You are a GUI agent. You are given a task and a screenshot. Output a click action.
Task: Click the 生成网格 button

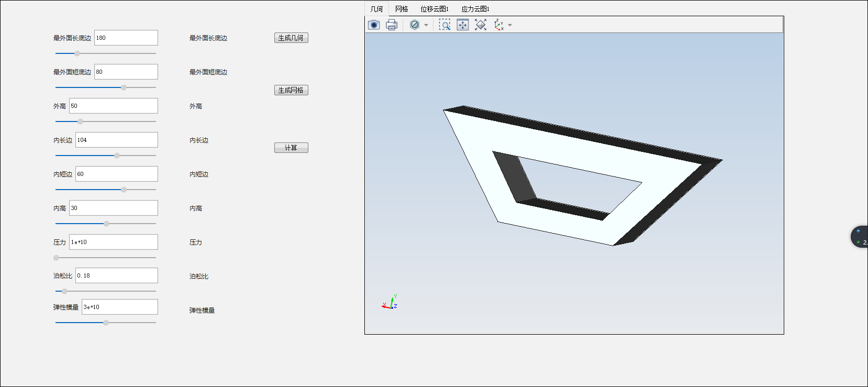point(291,90)
